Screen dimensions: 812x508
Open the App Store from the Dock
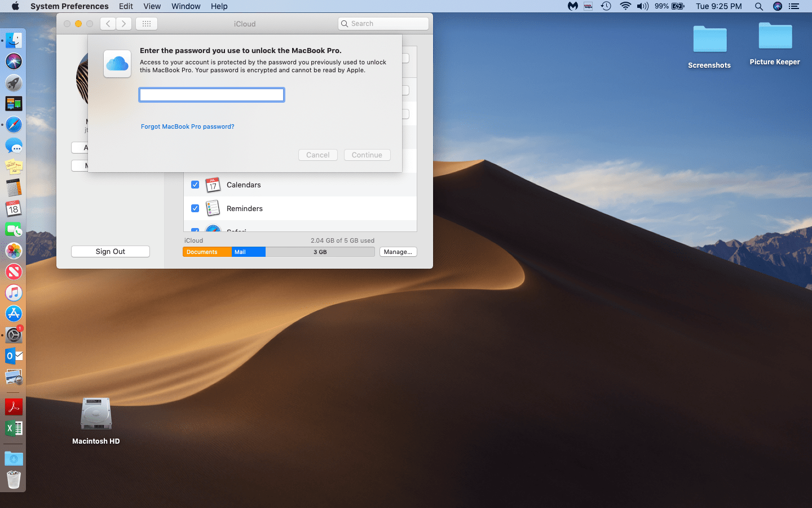[14, 314]
